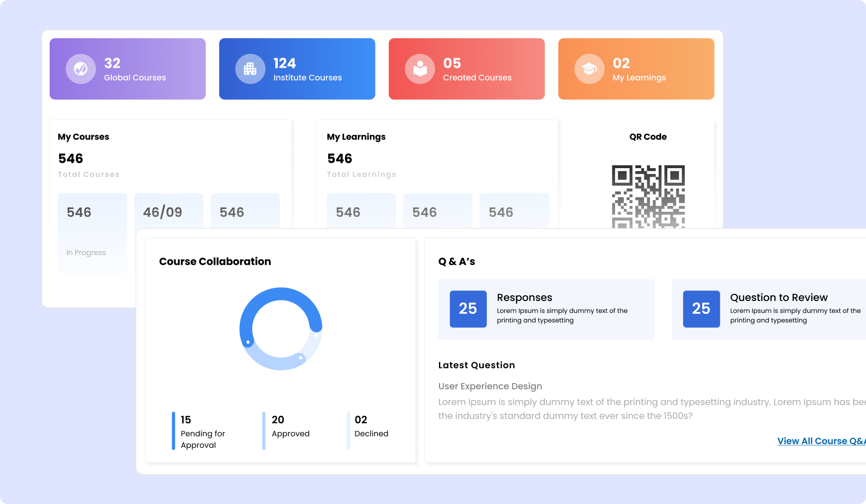Click the Total Learnings label
866x504 pixels.
tap(362, 174)
